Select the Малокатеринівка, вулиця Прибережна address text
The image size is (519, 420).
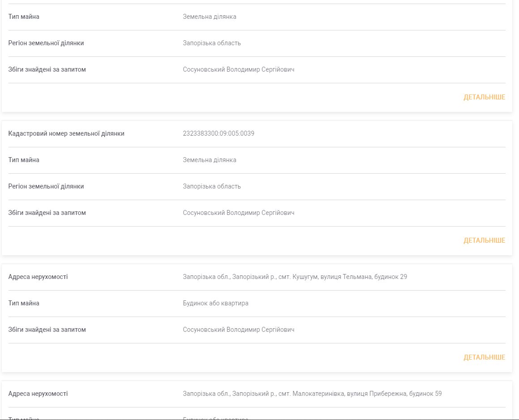click(312, 394)
